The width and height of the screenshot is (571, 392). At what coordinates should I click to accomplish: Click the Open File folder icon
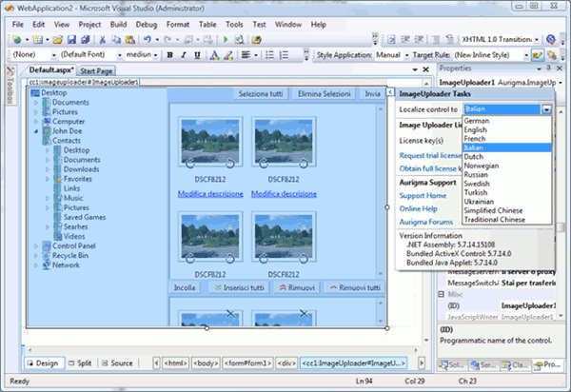58,39
